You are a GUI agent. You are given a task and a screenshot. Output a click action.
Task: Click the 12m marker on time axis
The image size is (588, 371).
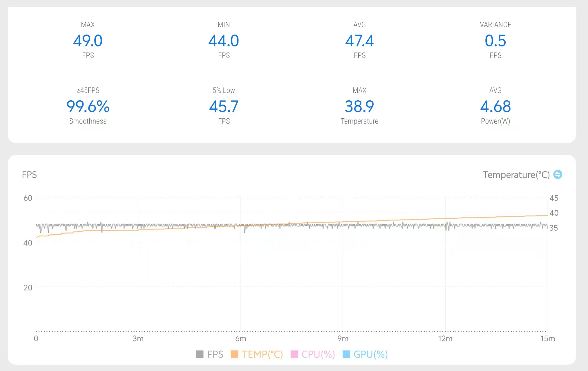click(x=445, y=339)
